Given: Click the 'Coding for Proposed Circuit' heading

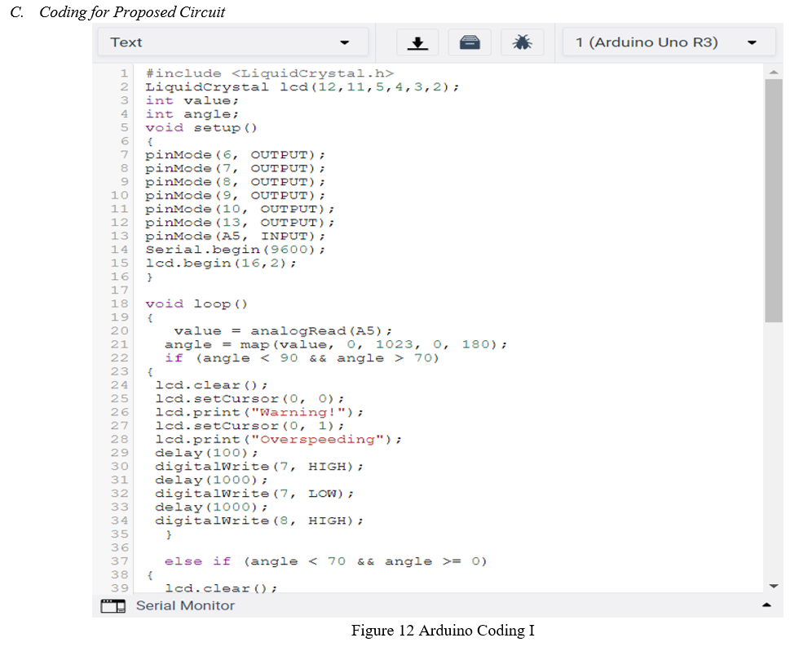Looking at the screenshot, I should click(x=132, y=12).
